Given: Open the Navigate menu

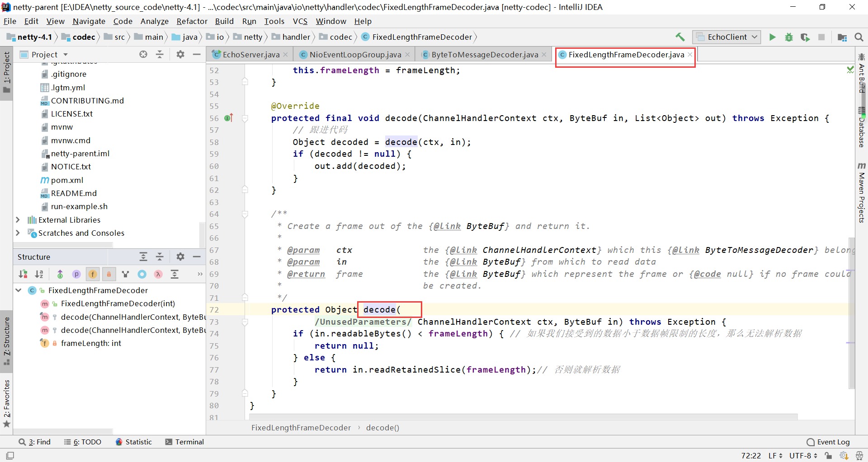Looking at the screenshot, I should click(x=89, y=21).
